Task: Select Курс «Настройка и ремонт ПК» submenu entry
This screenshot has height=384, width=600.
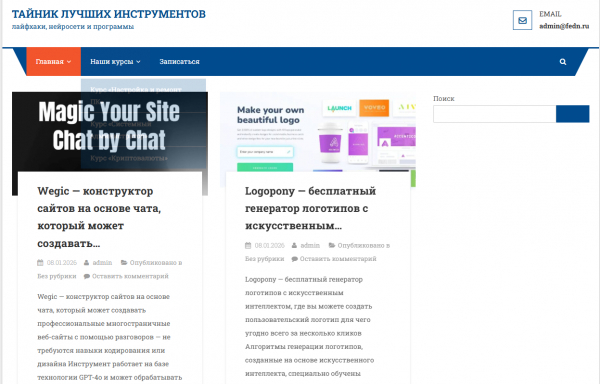Action: pyautogui.click(x=143, y=95)
